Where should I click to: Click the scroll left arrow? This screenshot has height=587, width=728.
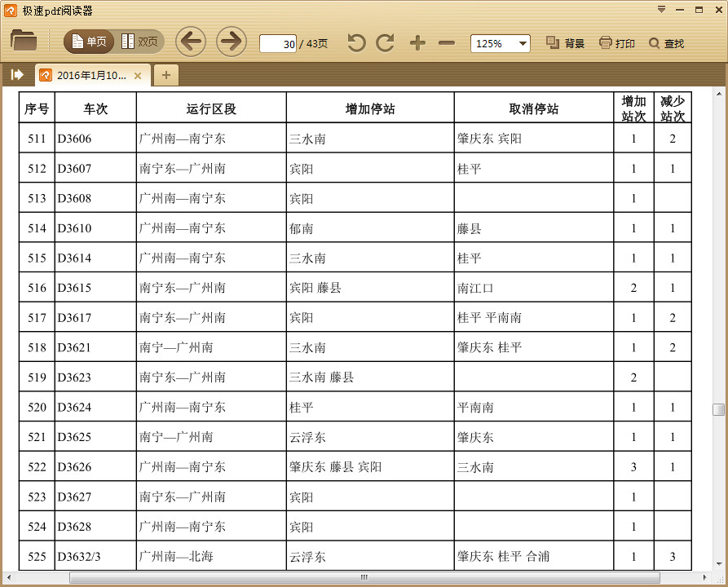(9, 578)
